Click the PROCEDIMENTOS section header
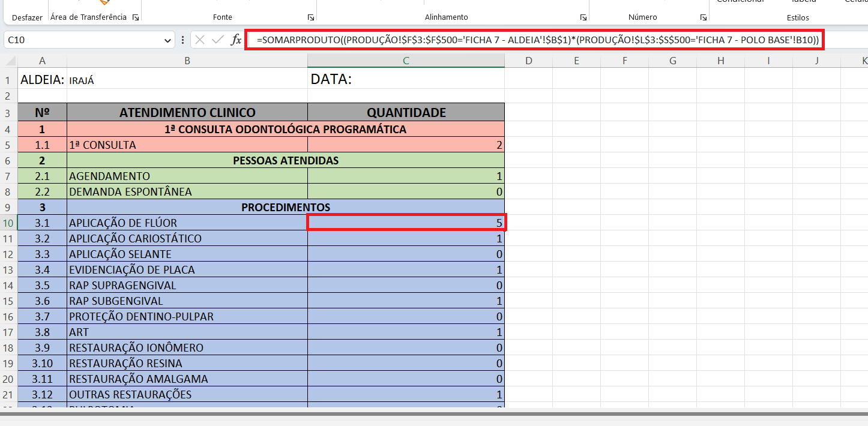 286,207
